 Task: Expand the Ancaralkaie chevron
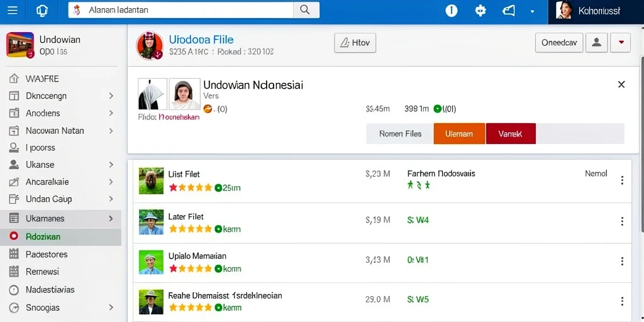(111, 182)
